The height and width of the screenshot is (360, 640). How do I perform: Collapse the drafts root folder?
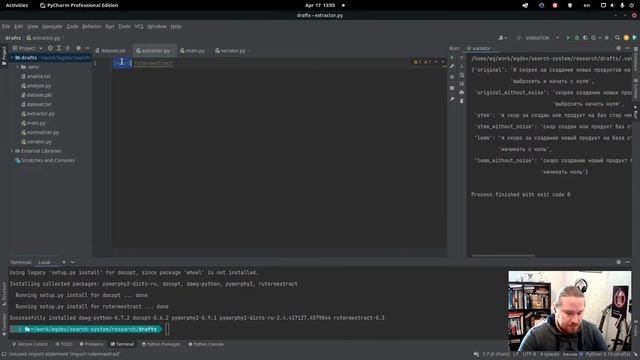(x=12, y=58)
